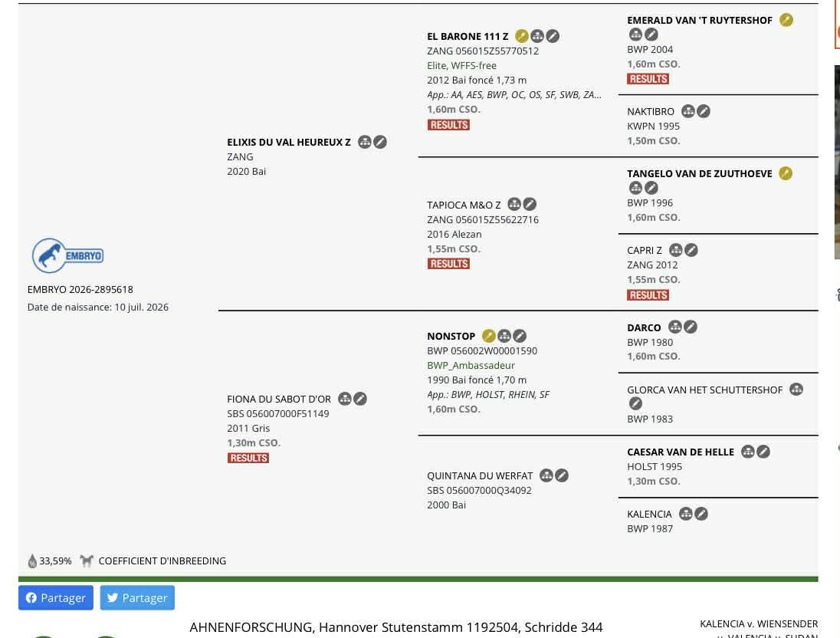
Task: Click the gold badge icon beside NONSTOP
Action: tap(489, 336)
